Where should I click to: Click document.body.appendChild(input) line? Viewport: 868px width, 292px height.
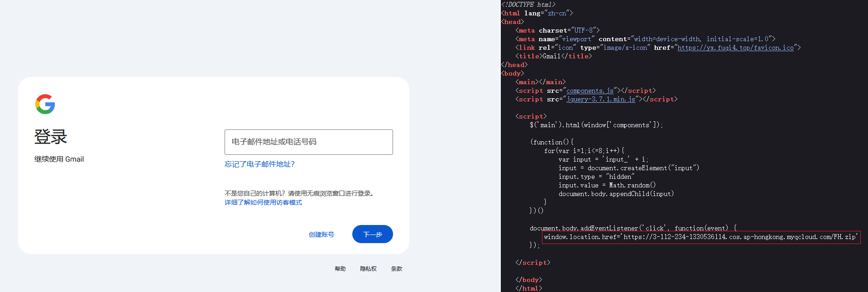tap(616, 194)
